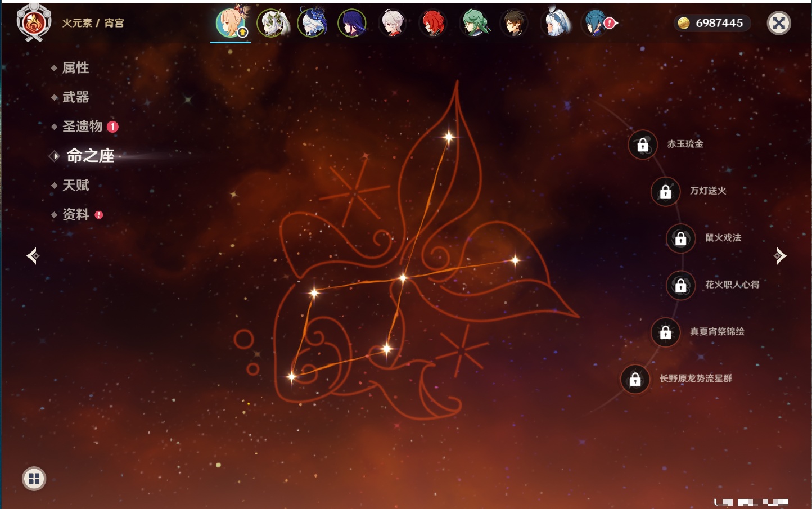Click the 真夏宵祭锦绘 constellation name
This screenshot has width=812, height=509.
(717, 331)
